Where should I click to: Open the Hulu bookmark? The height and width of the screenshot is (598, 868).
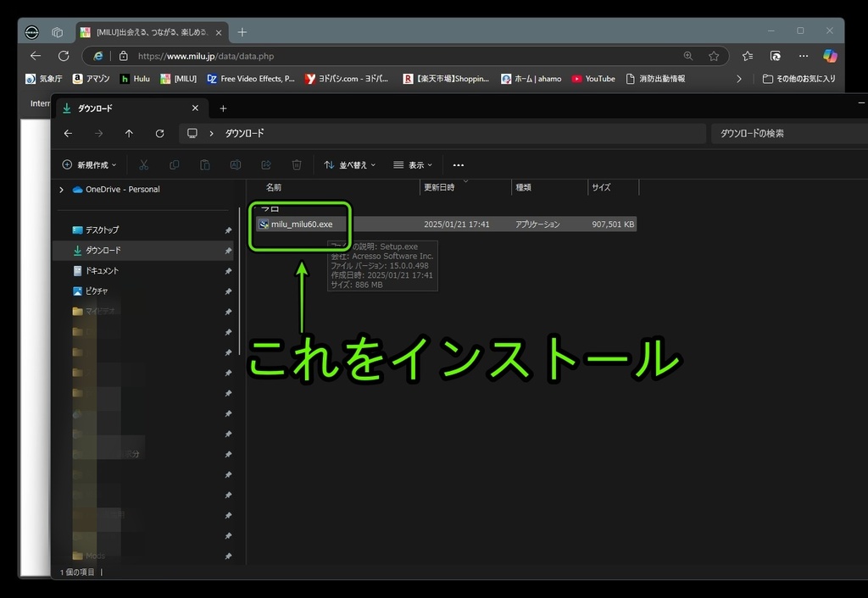tap(135, 79)
